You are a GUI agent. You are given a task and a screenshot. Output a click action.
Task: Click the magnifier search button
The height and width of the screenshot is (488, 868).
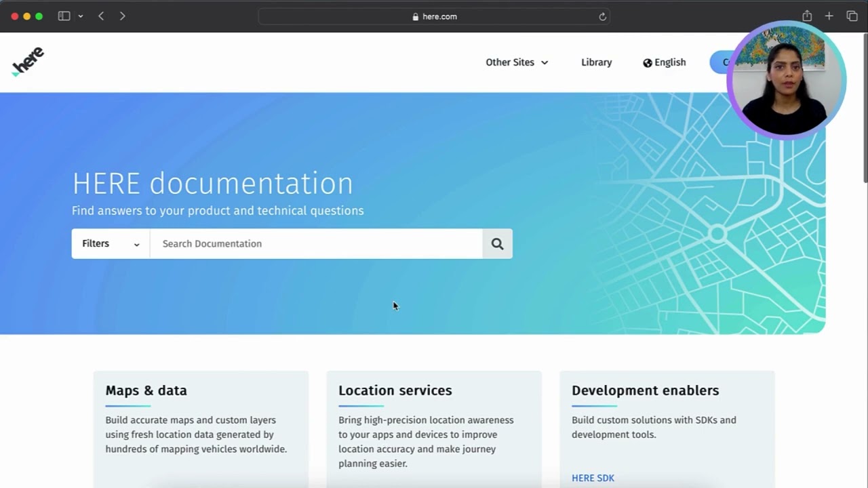498,243
